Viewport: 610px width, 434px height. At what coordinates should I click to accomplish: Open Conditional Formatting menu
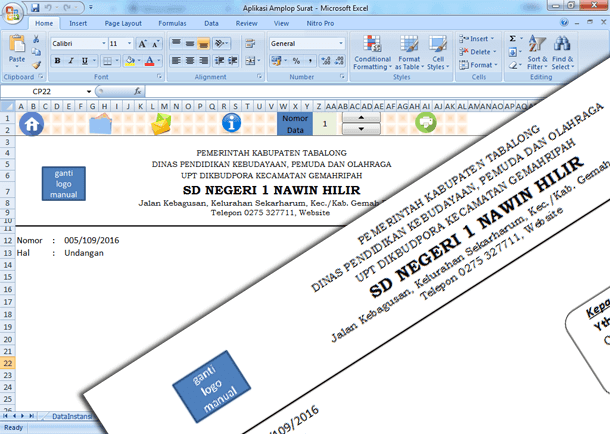tap(372, 52)
